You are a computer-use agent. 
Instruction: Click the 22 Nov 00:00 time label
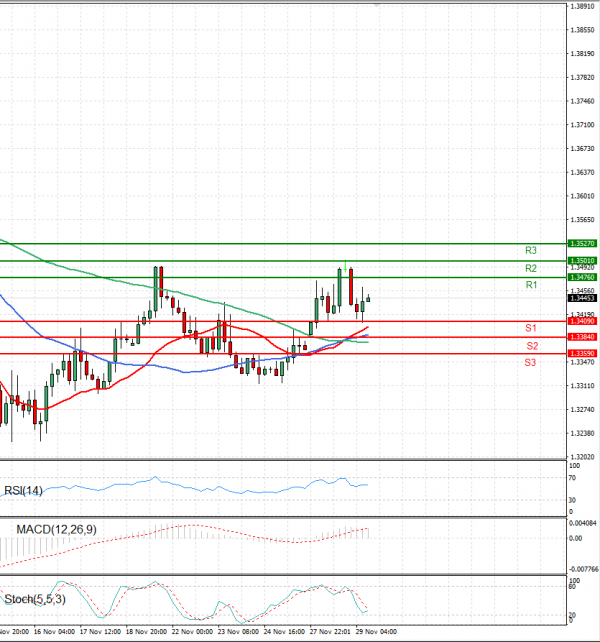click(192, 632)
